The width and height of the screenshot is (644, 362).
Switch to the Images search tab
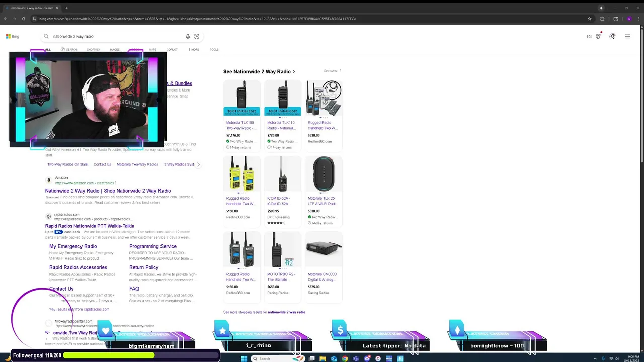click(x=115, y=50)
